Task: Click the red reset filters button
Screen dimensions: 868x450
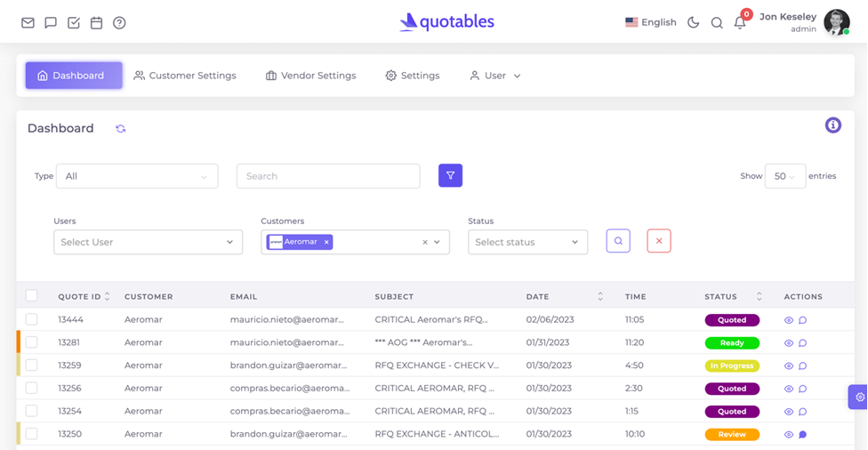Action: tap(659, 241)
